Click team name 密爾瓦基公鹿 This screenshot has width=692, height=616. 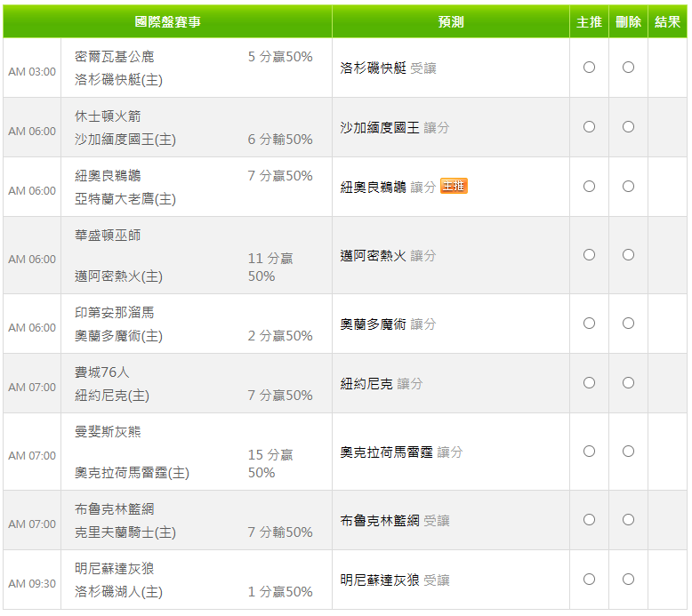click(115, 57)
